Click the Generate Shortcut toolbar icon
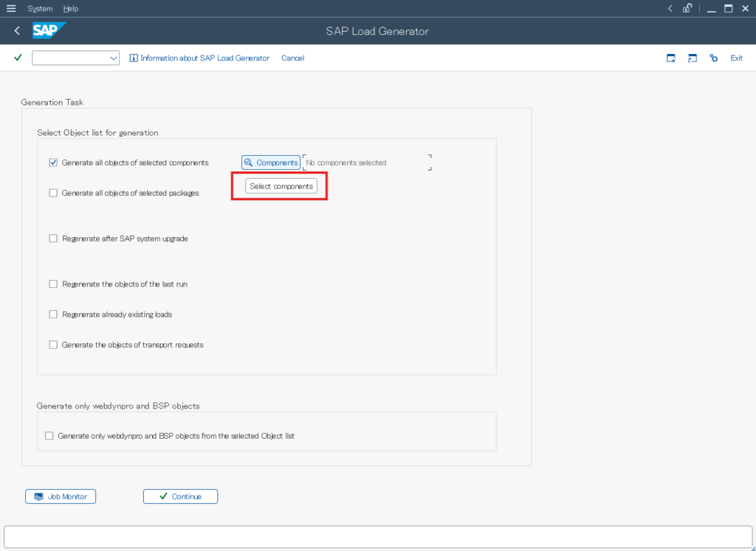The height and width of the screenshot is (551, 756). [692, 58]
